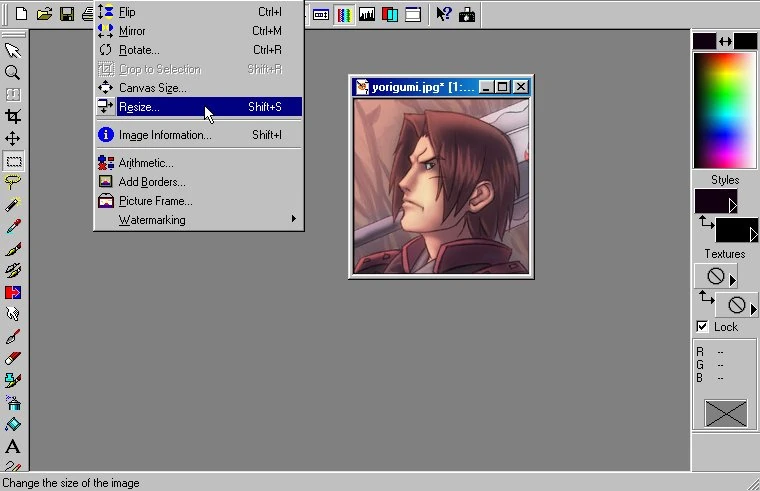Toggle the Tool Options palette icon
The height and width of the screenshot is (491, 760).
(x=321, y=15)
